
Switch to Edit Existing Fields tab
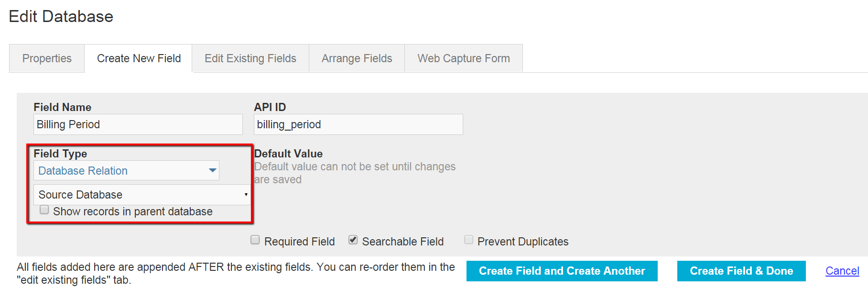(x=250, y=58)
